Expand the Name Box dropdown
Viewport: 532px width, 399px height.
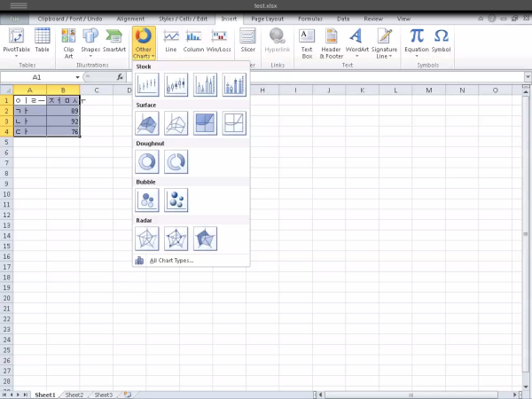77,77
